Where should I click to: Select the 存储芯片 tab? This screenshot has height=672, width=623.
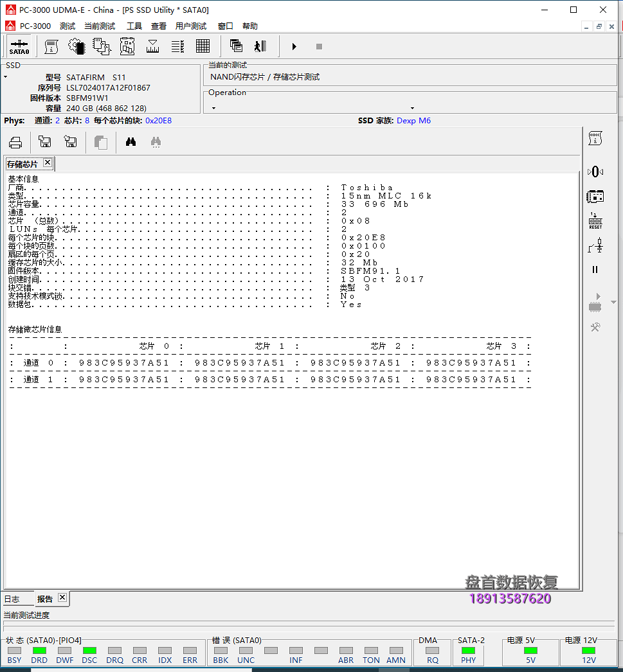(x=23, y=164)
